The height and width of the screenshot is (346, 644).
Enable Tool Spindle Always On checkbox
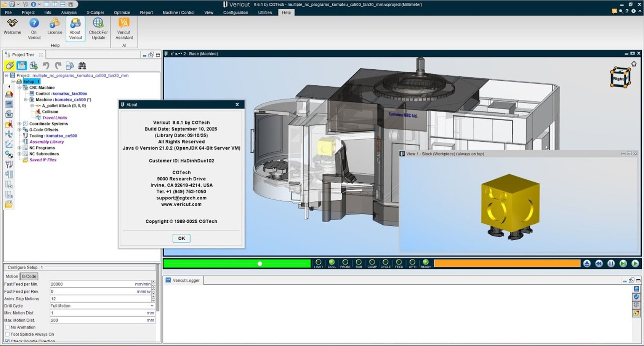click(x=7, y=334)
